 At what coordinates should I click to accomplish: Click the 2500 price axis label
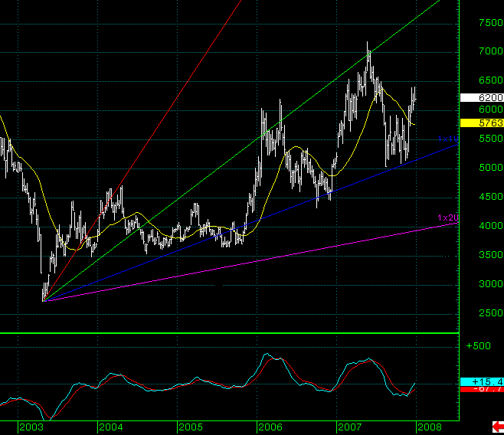(x=480, y=314)
